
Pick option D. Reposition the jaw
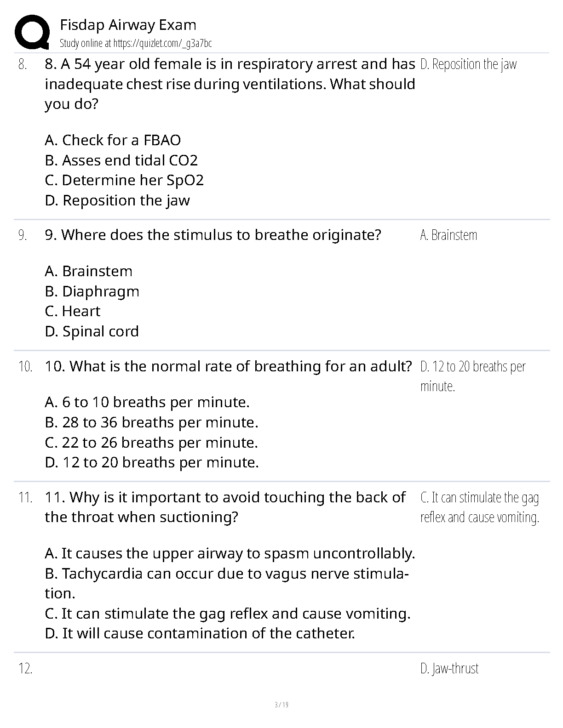[x=117, y=200]
